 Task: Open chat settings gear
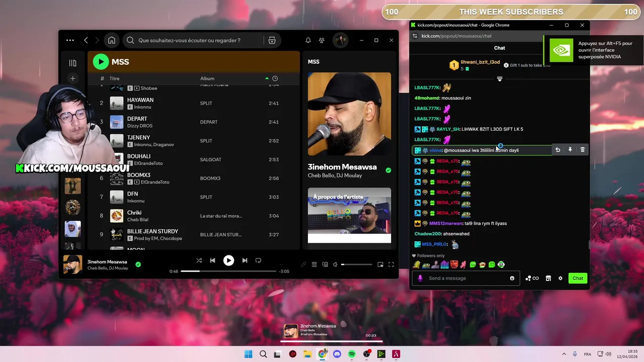(560, 278)
